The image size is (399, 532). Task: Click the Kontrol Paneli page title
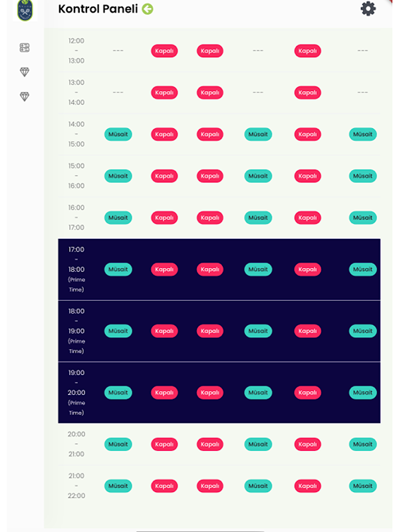98,9
